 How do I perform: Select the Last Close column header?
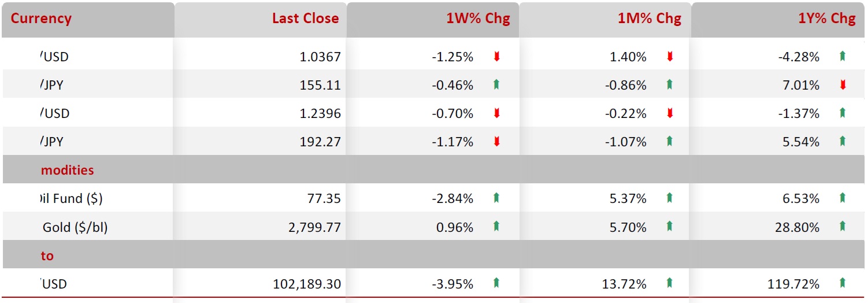coord(305,19)
